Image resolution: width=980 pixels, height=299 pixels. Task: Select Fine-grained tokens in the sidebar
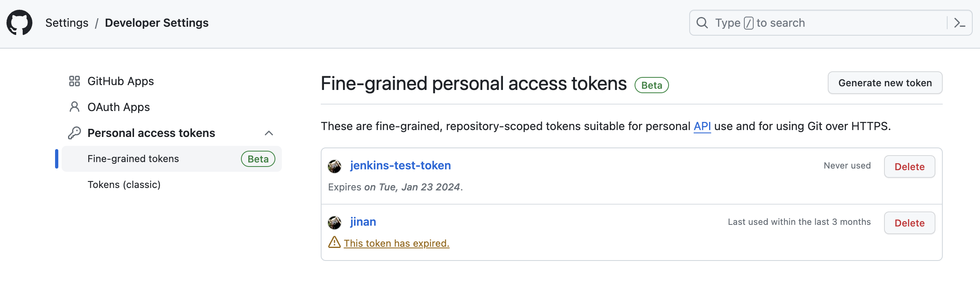click(x=133, y=158)
